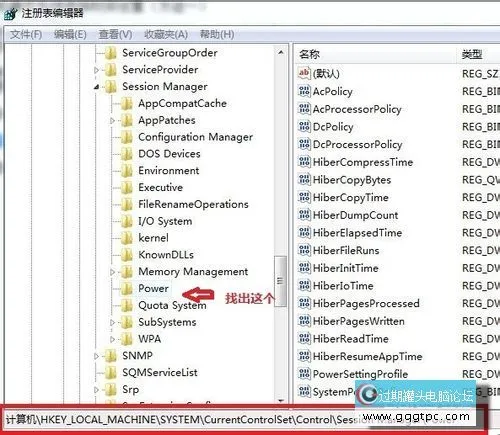Click the Power folder icon

click(x=127, y=289)
